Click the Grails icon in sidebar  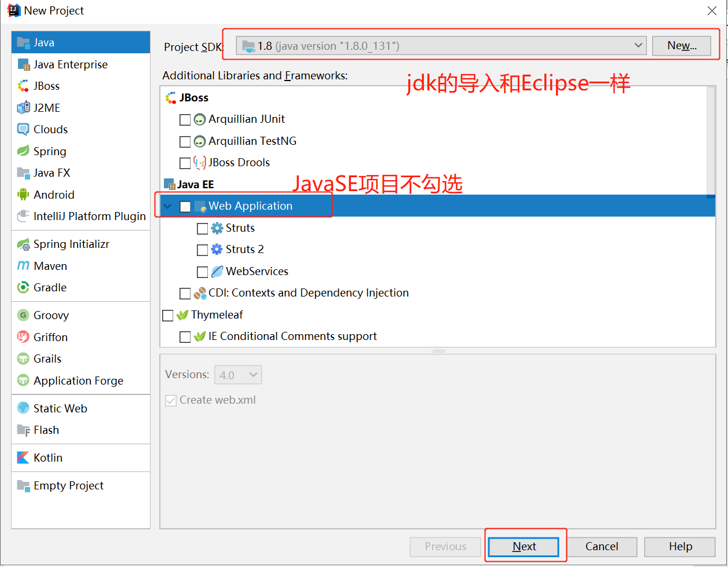click(x=23, y=359)
